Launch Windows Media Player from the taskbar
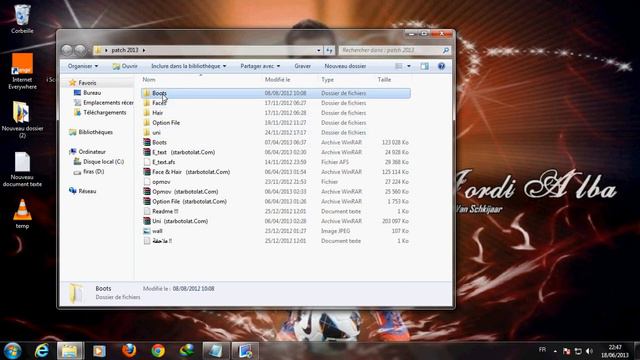 99,351
